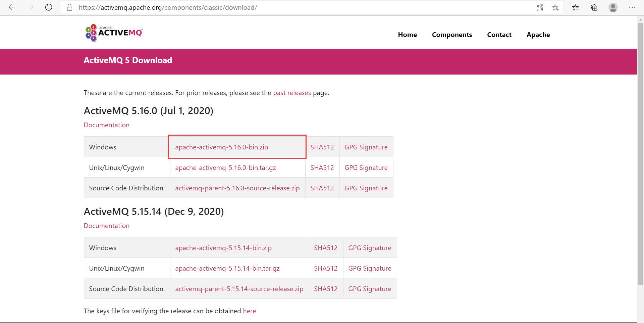This screenshot has width=644, height=323.
Task: Click the lock icon in address bar
Action: [70, 7]
